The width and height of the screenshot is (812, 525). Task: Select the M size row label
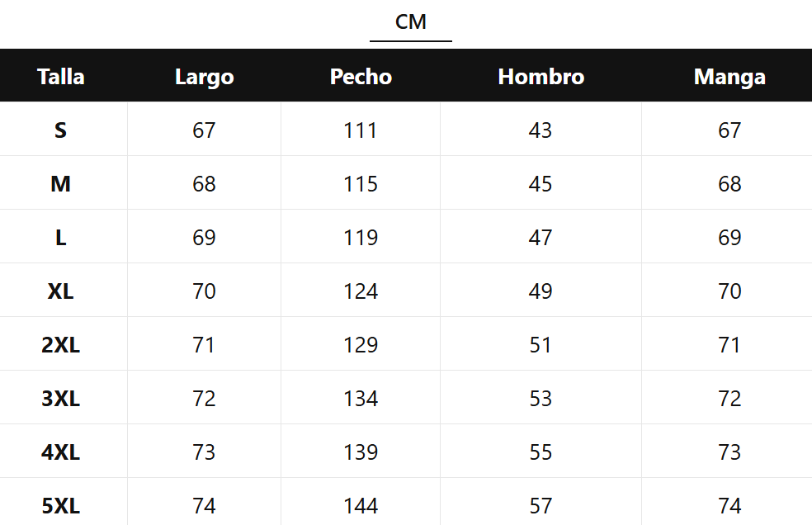tap(61, 184)
